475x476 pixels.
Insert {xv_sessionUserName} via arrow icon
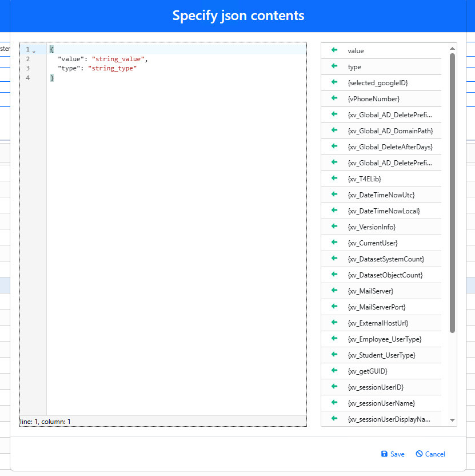click(x=334, y=403)
